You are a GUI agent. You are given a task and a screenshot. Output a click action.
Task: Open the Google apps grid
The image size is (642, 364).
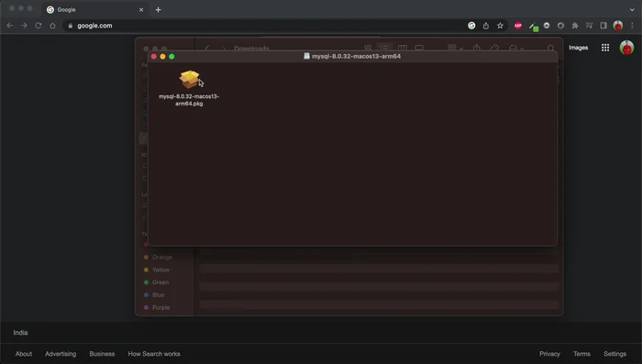click(x=605, y=48)
